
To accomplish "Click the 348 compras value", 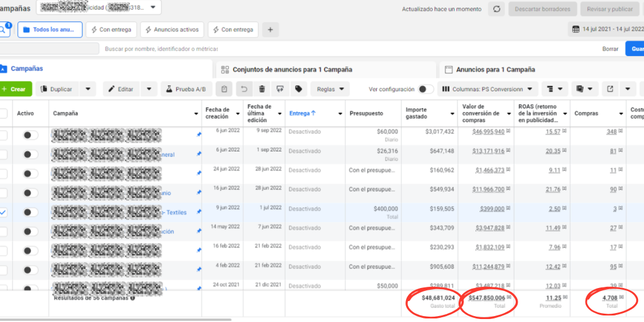I will pos(612,132).
